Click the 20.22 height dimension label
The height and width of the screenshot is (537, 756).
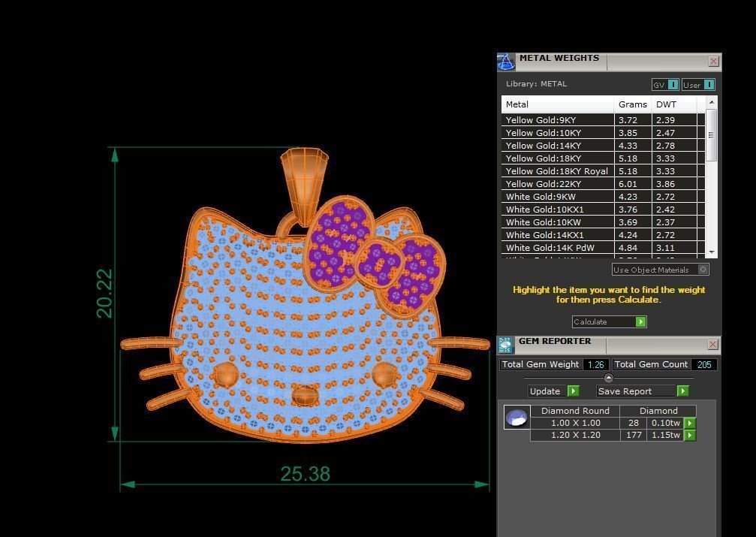104,294
